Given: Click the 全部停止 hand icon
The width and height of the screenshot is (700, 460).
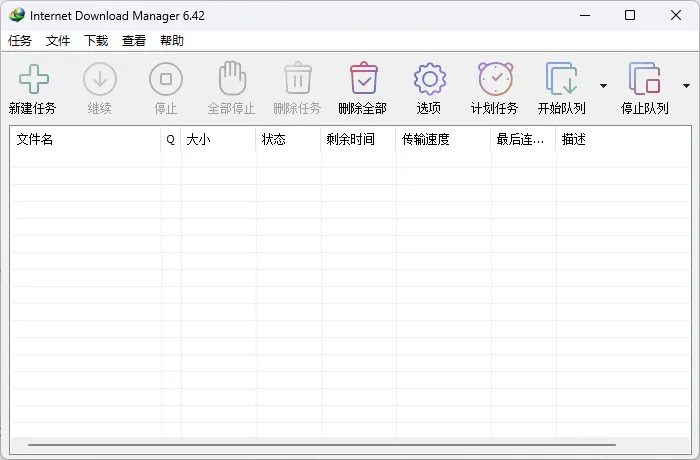Looking at the screenshot, I should 232,78.
